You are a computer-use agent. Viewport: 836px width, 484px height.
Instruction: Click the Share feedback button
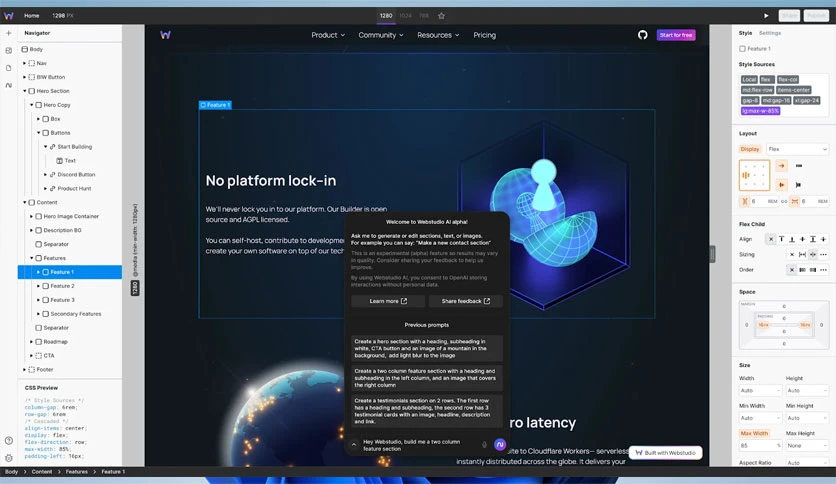[465, 301]
